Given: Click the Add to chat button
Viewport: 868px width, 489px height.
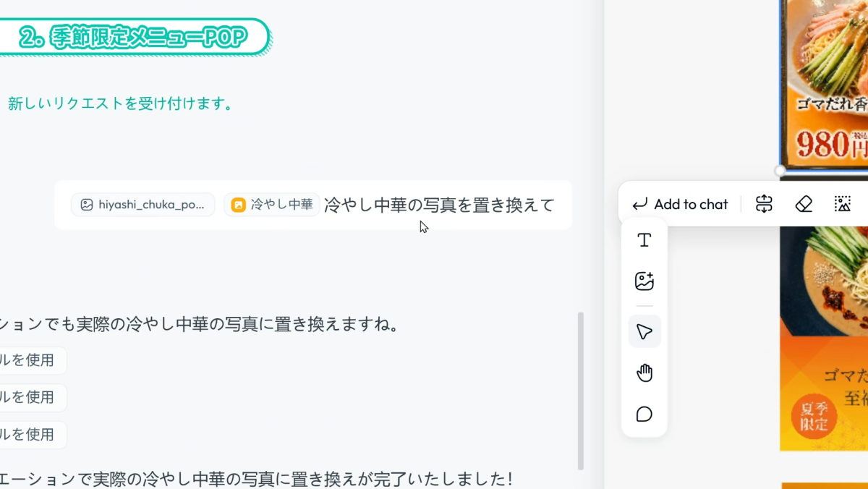Looking at the screenshot, I should click(680, 205).
